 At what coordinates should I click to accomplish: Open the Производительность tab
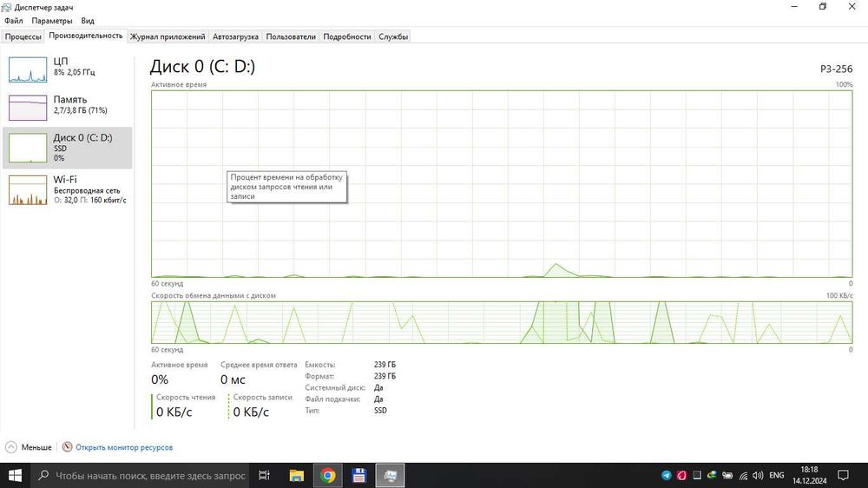pos(86,36)
